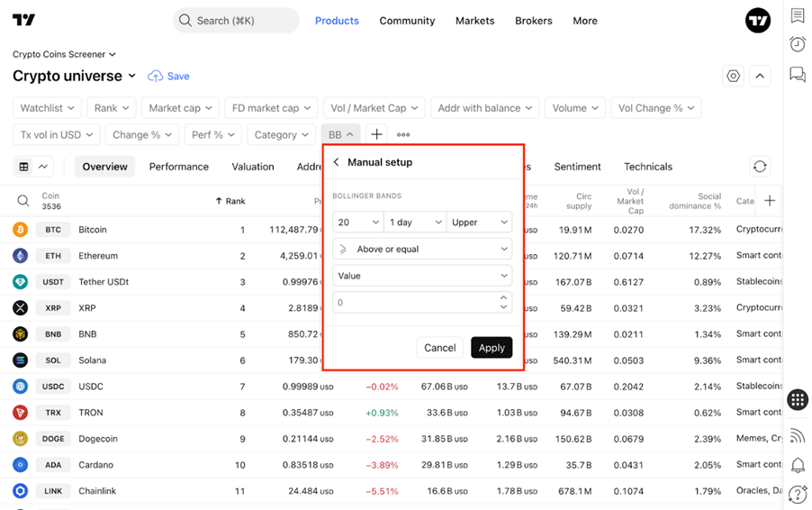This screenshot has height=510, width=812.
Task: Open the Vol Change % filter dropdown
Action: click(x=656, y=108)
